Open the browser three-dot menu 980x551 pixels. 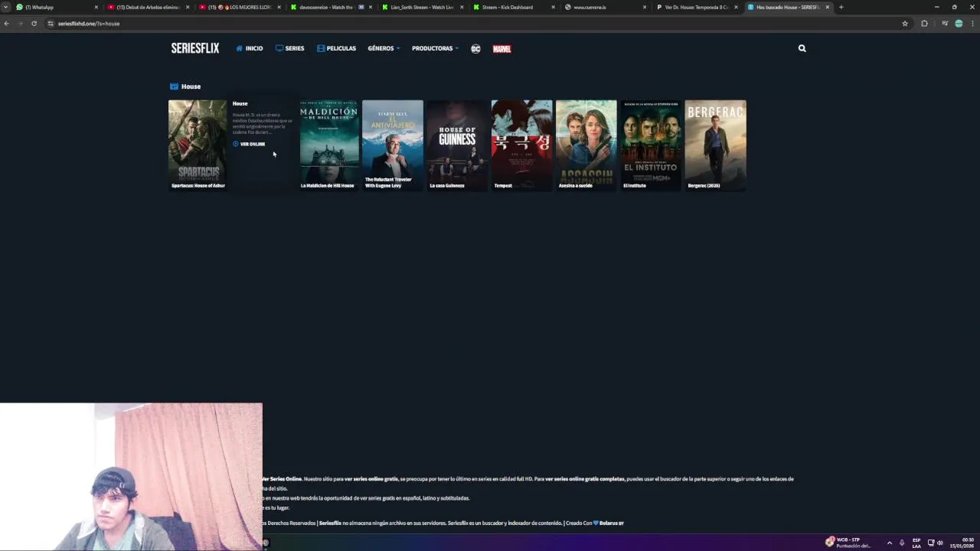tap(972, 24)
